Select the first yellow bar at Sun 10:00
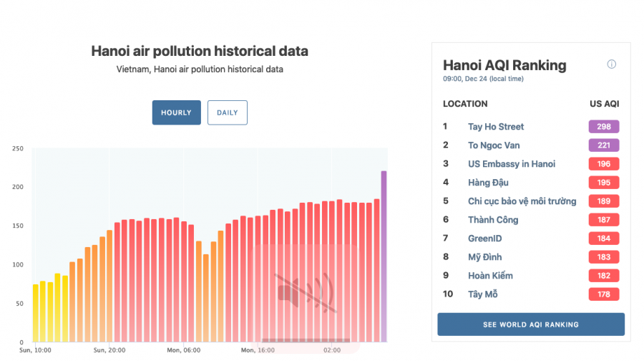This screenshot has width=644, height=361. pos(35,313)
